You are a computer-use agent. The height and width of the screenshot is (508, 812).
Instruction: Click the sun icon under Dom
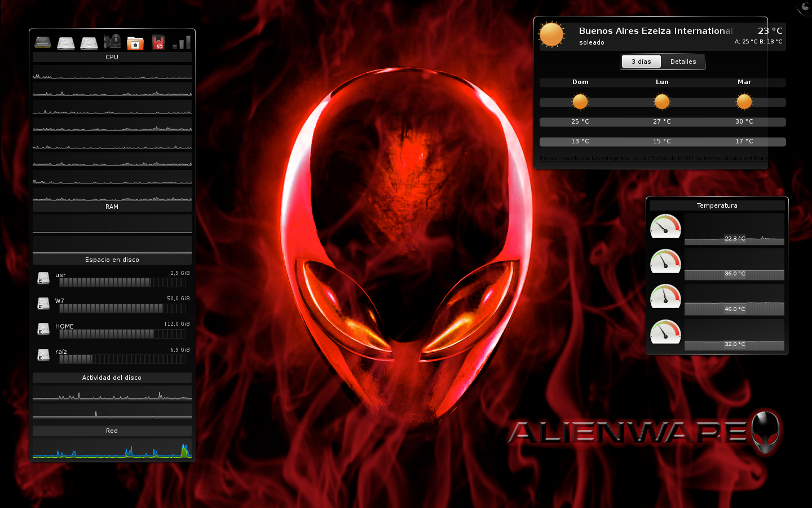(580, 102)
